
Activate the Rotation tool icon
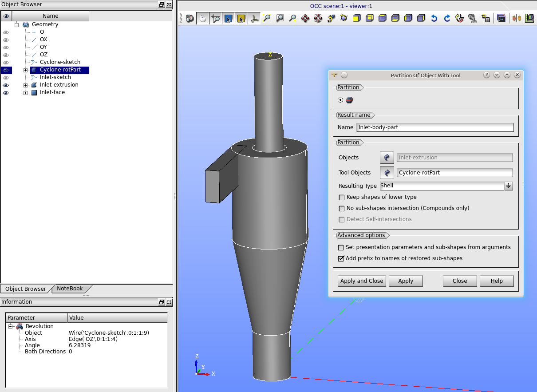coord(344,19)
